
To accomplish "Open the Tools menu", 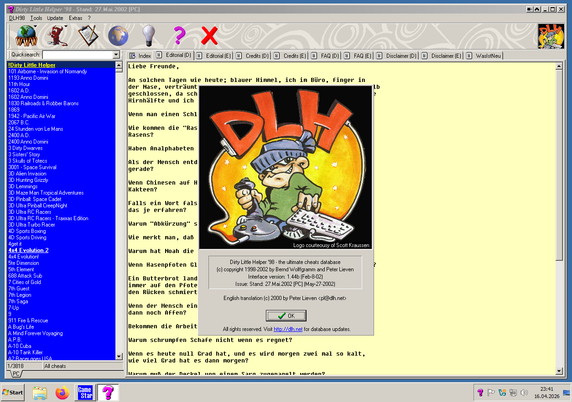I will [x=36, y=18].
